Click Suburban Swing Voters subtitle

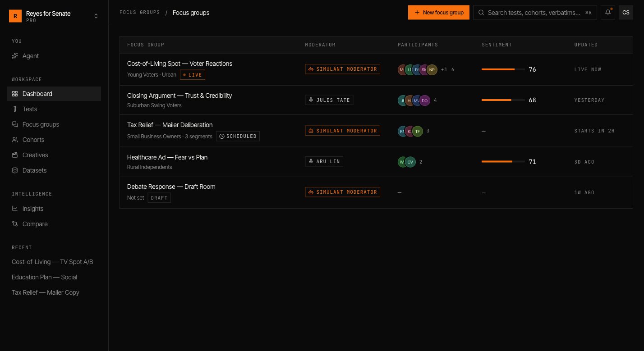point(154,105)
